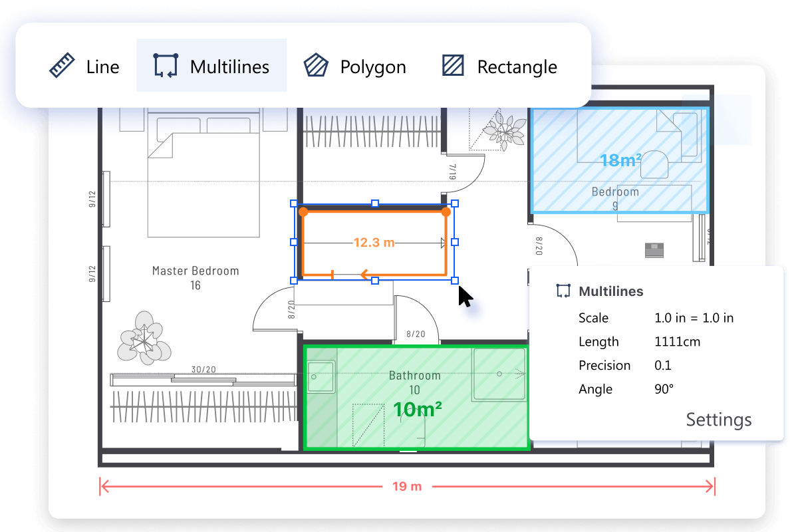The width and height of the screenshot is (798, 532).
Task: Click the Length value 1111cm
Action: coord(677,342)
